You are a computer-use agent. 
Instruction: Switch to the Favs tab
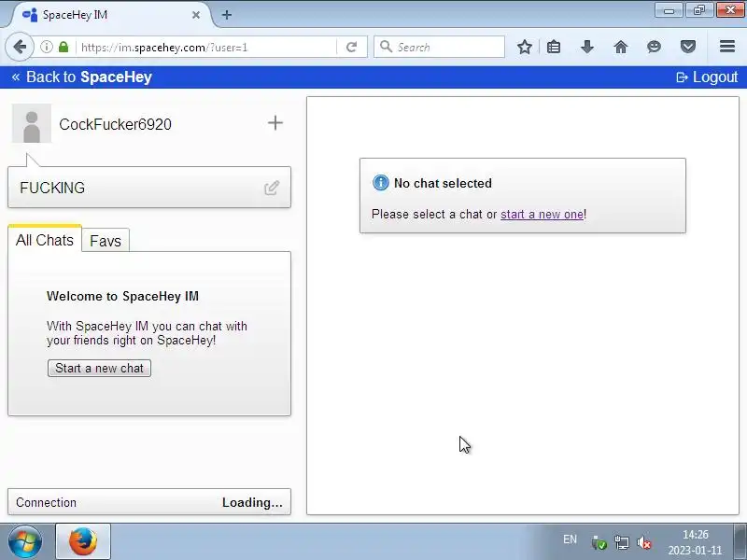(x=106, y=241)
